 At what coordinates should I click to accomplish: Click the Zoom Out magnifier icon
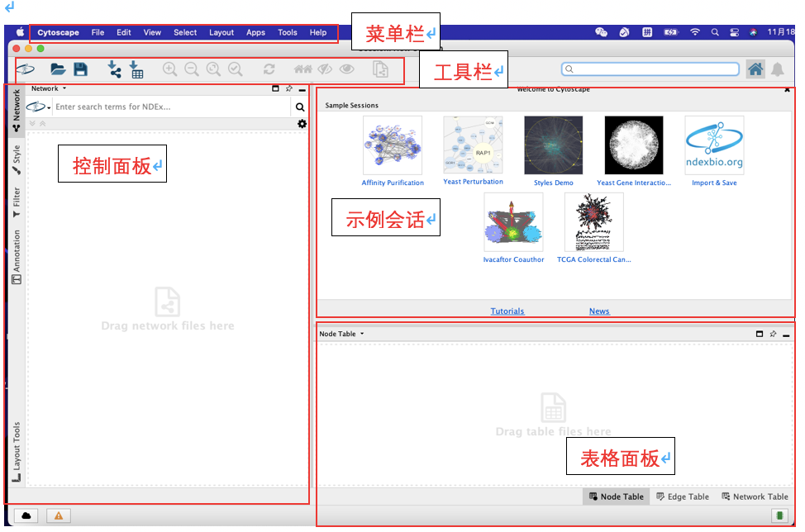point(192,69)
